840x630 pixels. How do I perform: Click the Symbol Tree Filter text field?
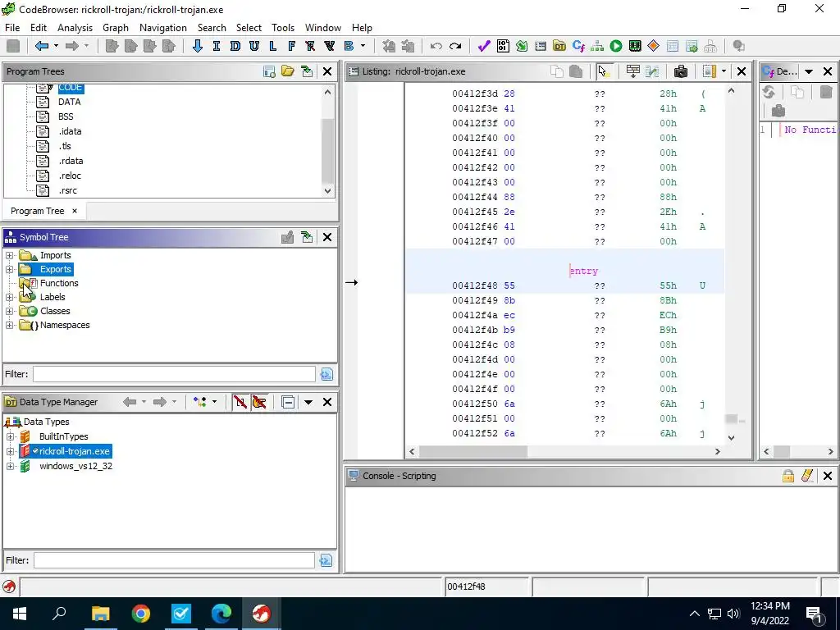click(174, 374)
